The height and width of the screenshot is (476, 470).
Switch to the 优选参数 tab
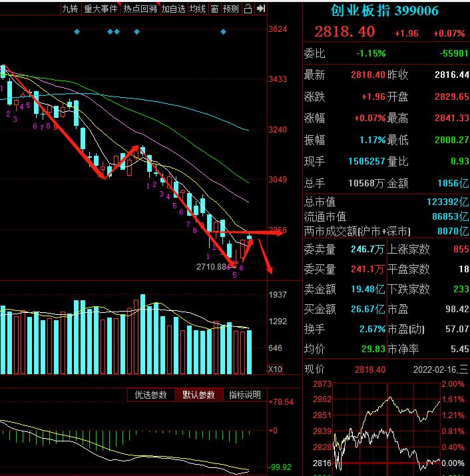pyautogui.click(x=151, y=395)
